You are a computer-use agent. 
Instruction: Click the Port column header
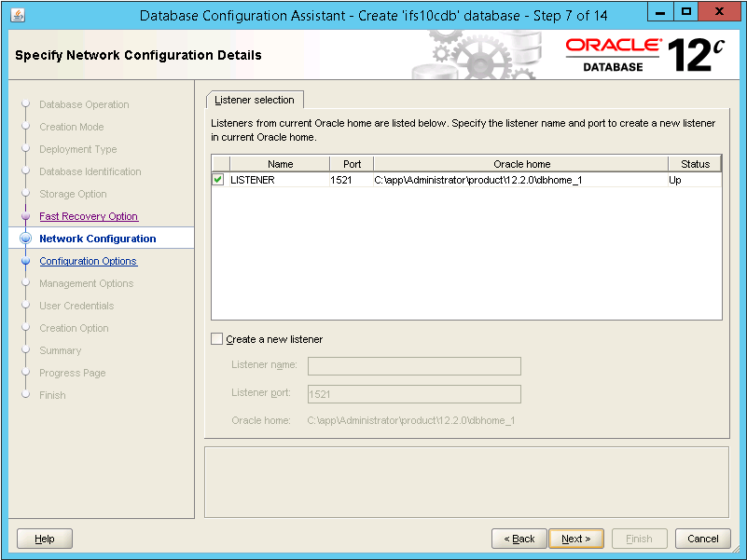pos(351,164)
